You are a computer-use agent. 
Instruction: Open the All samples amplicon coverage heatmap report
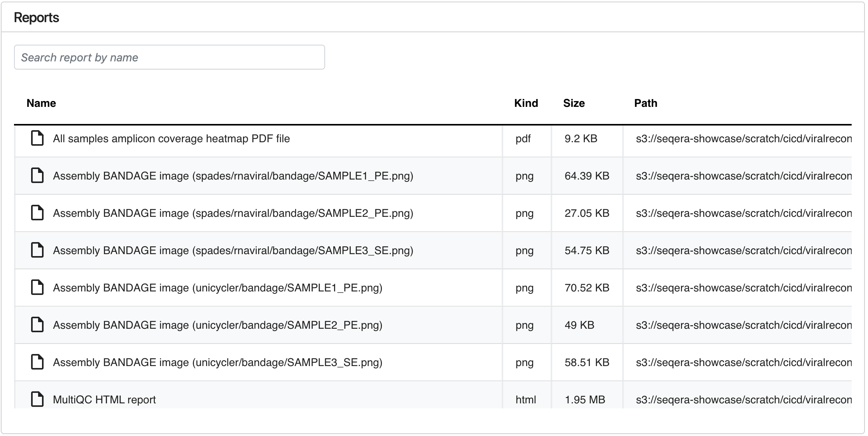(x=171, y=139)
